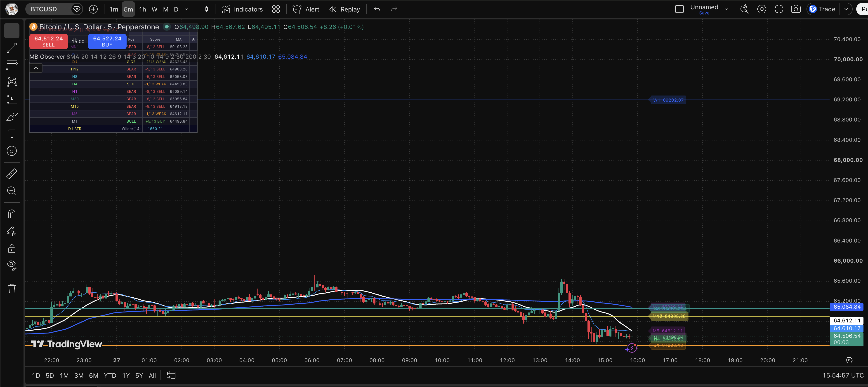The height and width of the screenshot is (387, 868).
Task: Create a new Alert
Action: tap(306, 9)
